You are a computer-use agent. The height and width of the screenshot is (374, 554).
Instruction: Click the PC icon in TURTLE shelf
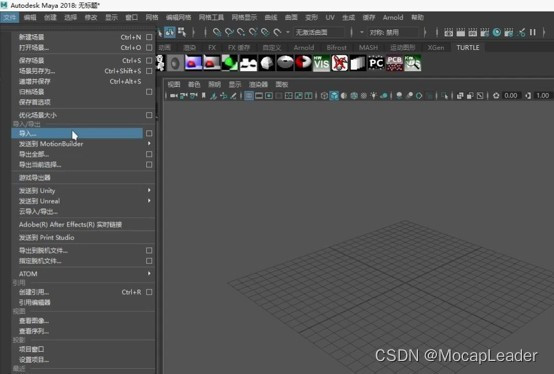click(x=376, y=63)
